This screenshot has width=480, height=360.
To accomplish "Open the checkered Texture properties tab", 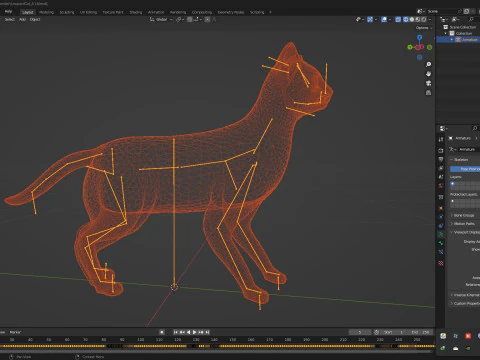I will (441, 263).
